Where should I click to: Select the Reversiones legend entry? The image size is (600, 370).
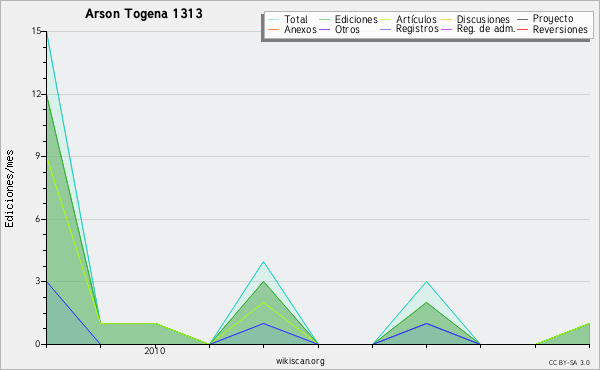[x=560, y=29]
